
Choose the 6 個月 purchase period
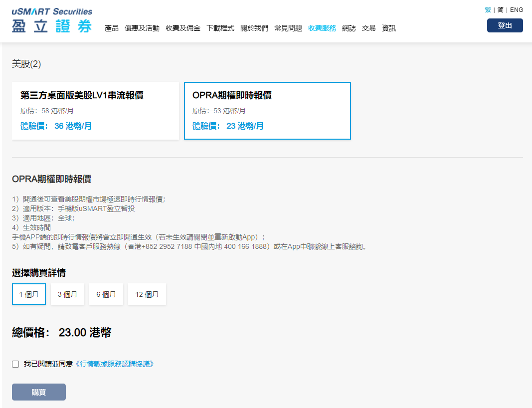coord(106,294)
